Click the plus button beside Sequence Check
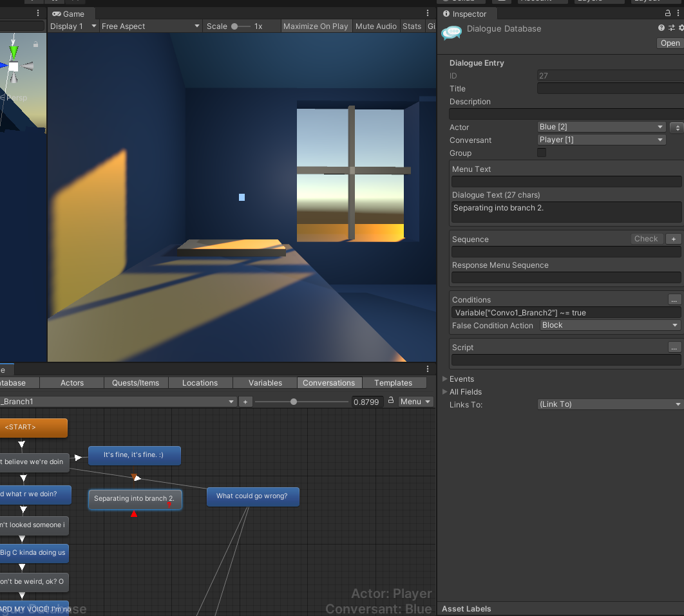 (674, 239)
